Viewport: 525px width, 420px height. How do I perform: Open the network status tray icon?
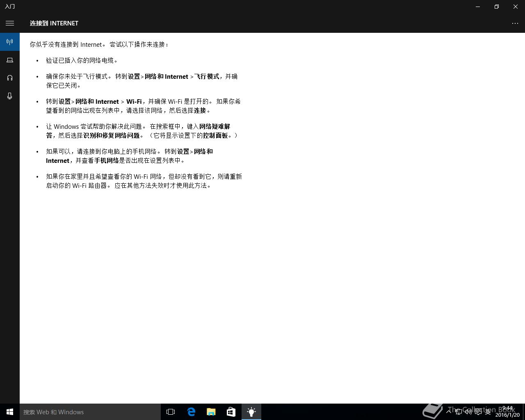(x=458, y=412)
